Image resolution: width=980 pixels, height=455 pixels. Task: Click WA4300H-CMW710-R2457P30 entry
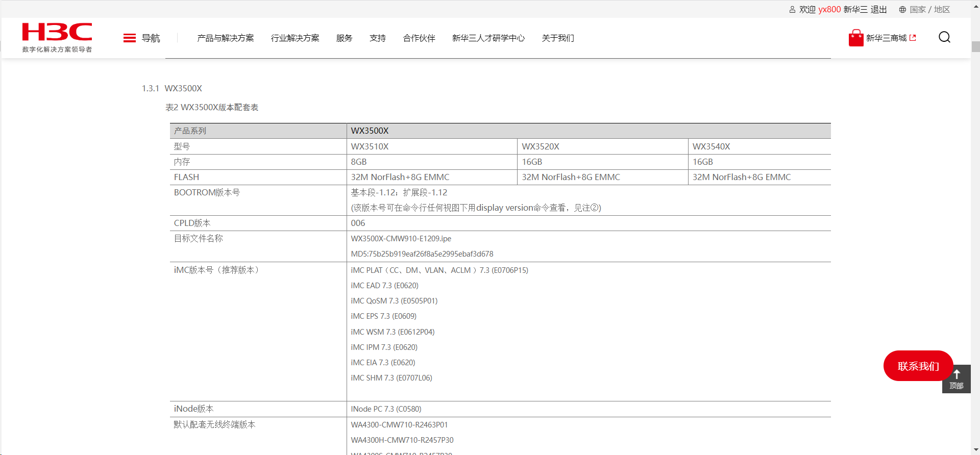click(x=402, y=440)
